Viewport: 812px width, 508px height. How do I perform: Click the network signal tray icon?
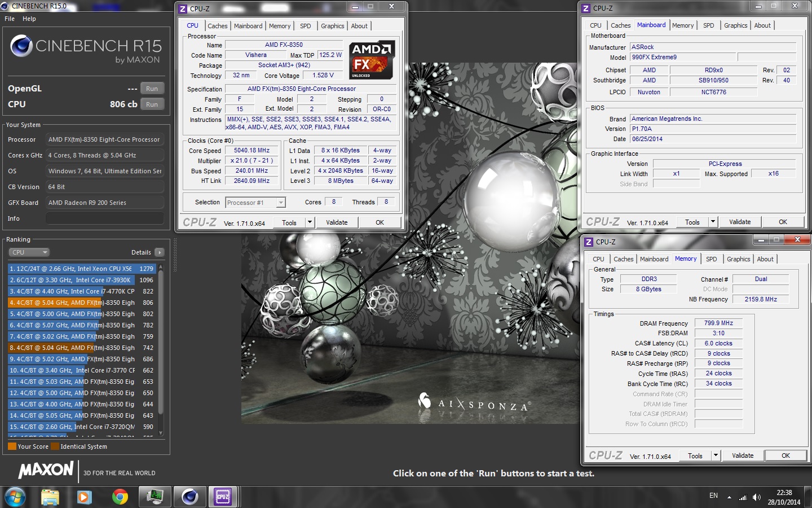coord(743,497)
